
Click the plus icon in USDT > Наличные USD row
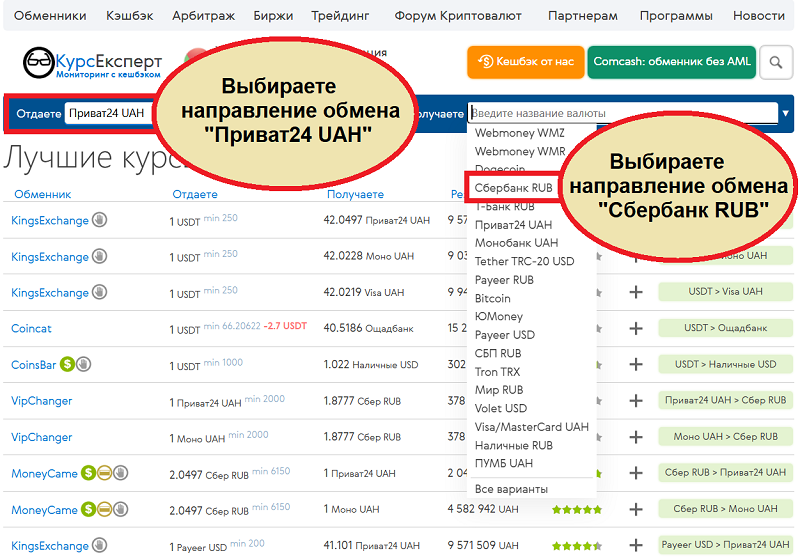click(636, 365)
